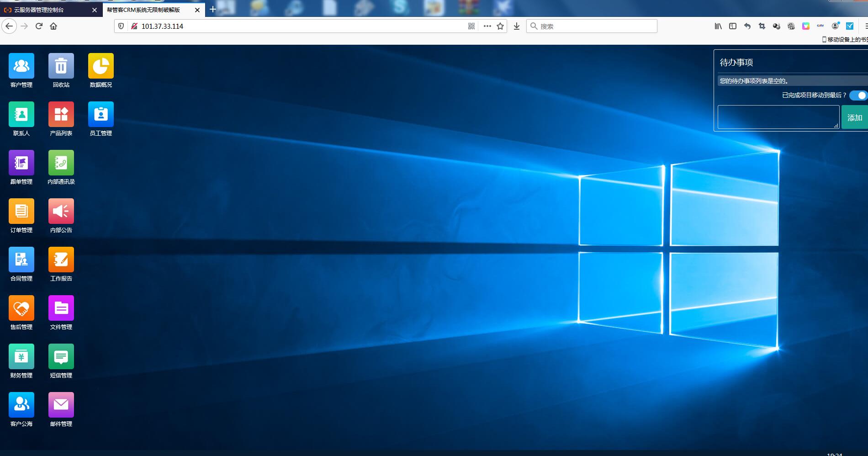Open the 跟单管理 follow-up management icon

21,163
